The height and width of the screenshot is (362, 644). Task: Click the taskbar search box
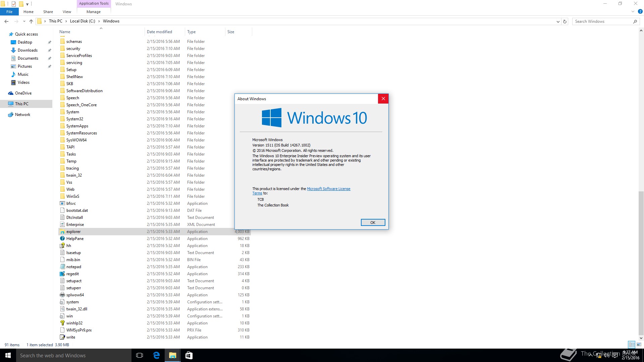pos(74,355)
